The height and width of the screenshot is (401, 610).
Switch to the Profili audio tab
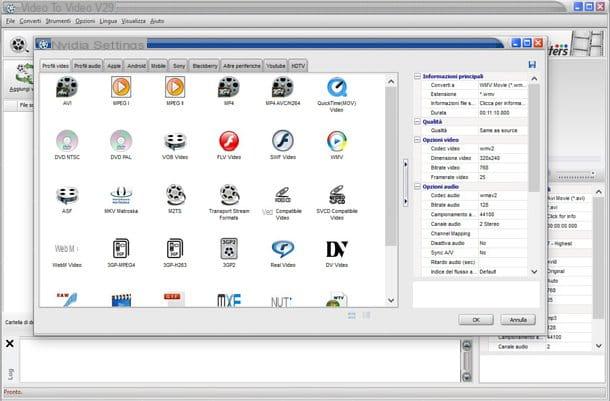(x=88, y=66)
